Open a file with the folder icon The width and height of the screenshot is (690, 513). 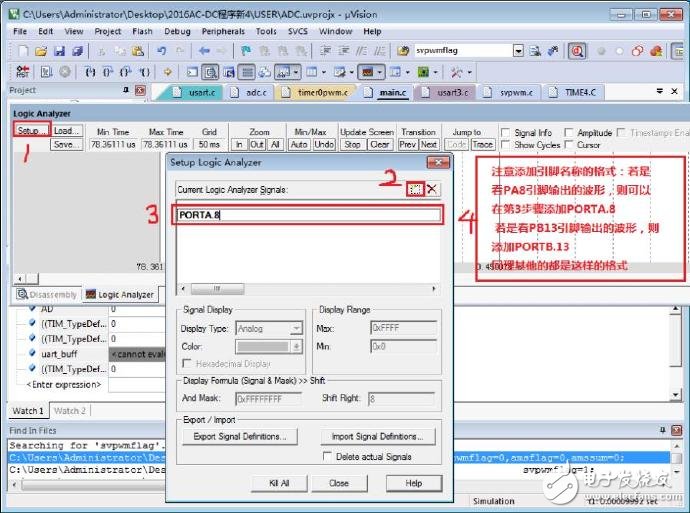[41, 51]
